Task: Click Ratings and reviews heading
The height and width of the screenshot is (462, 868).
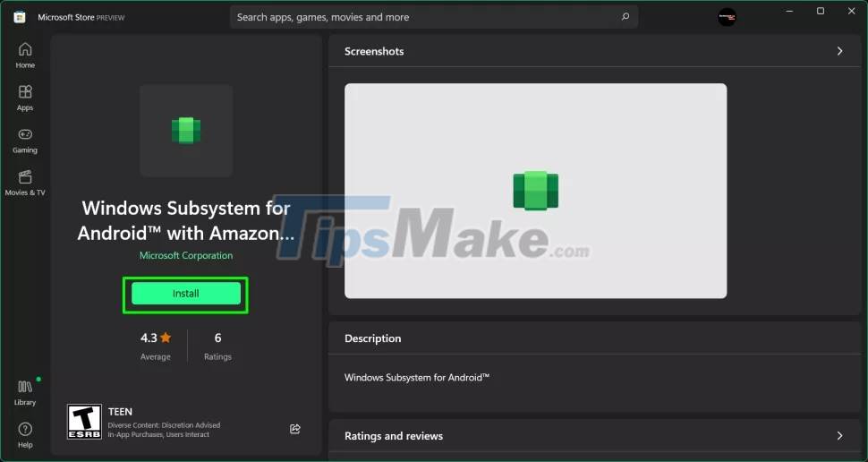Action: point(394,436)
